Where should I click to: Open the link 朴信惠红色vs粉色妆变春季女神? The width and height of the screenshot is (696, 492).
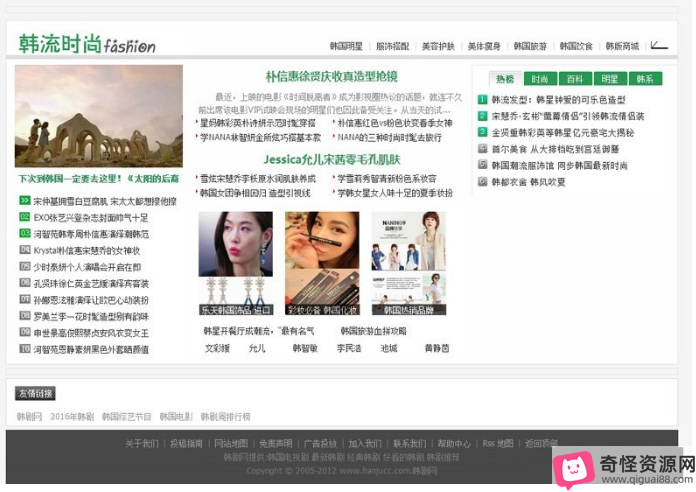point(395,123)
